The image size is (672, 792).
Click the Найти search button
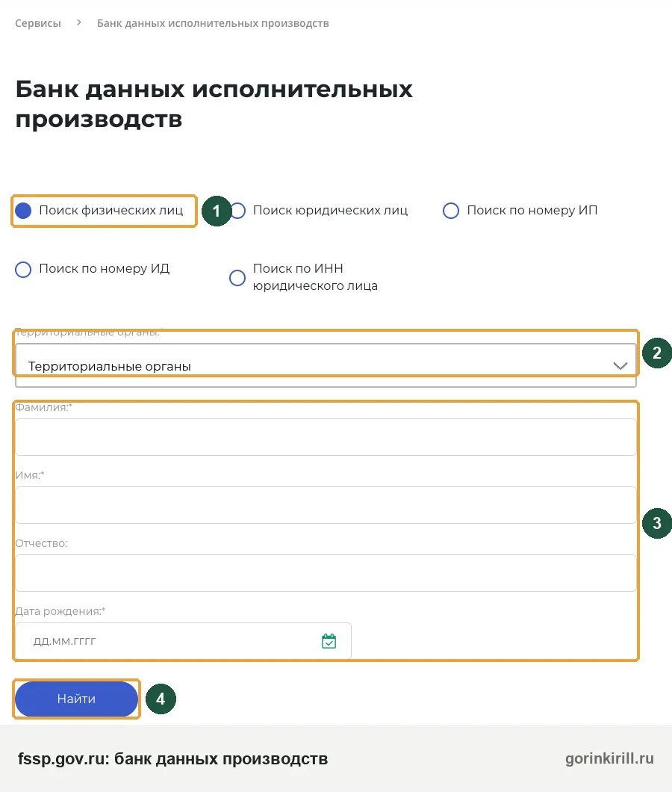[76, 699]
